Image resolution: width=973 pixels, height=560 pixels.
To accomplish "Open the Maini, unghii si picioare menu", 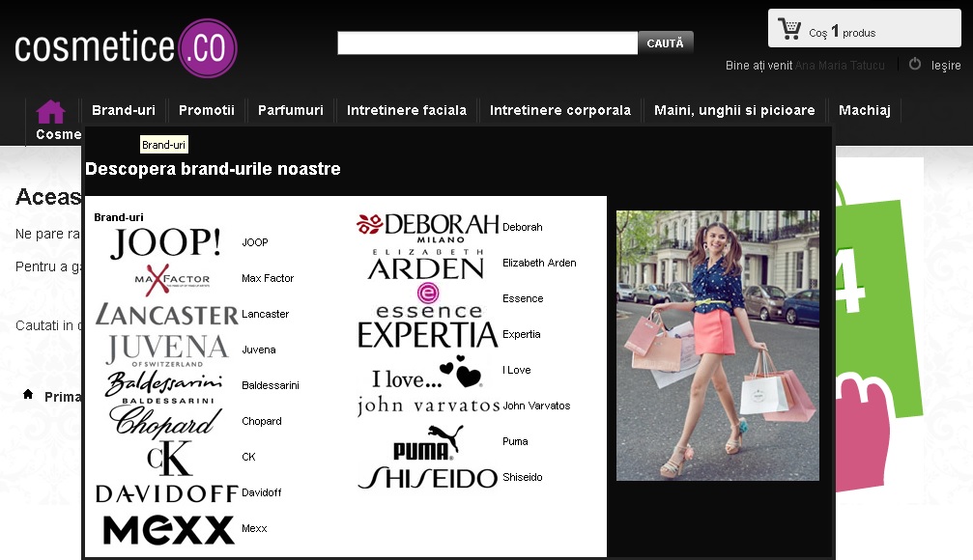I will (x=734, y=110).
